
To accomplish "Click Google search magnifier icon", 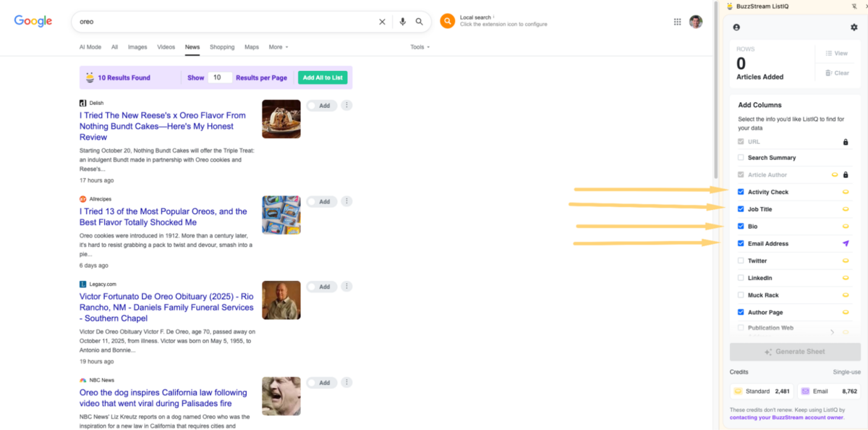I will pos(420,22).
